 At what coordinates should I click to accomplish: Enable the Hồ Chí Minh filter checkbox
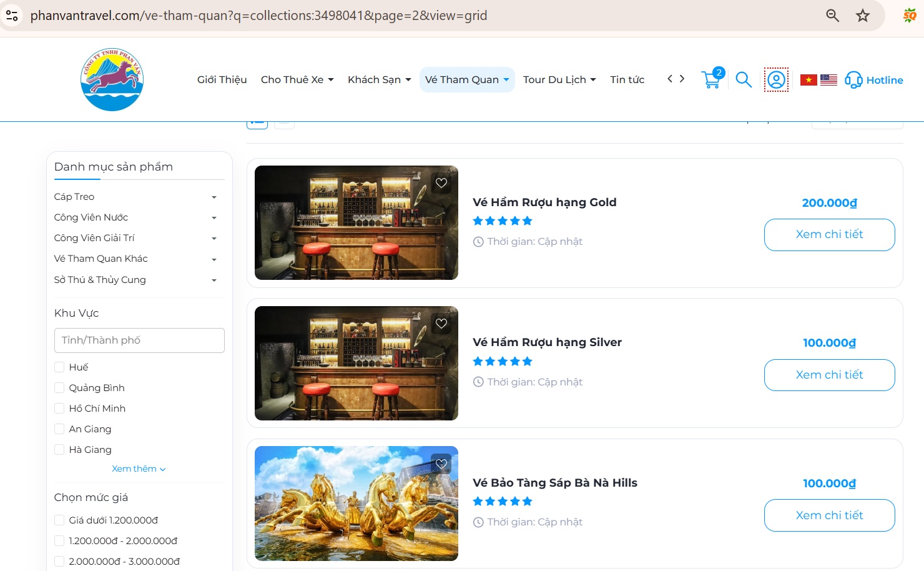pyautogui.click(x=59, y=408)
